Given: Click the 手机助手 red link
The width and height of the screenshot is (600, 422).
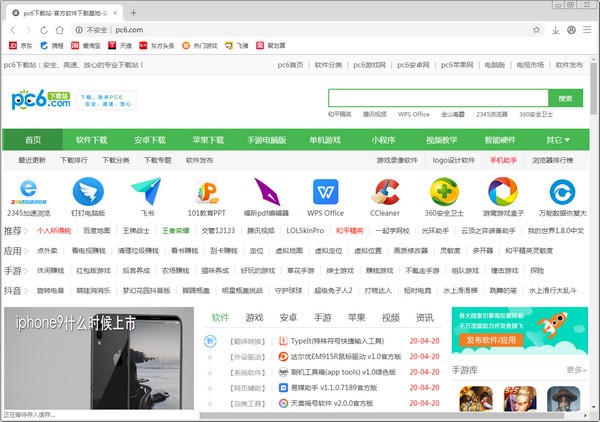Looking at the screenshot, I should [x=503, y=160].
